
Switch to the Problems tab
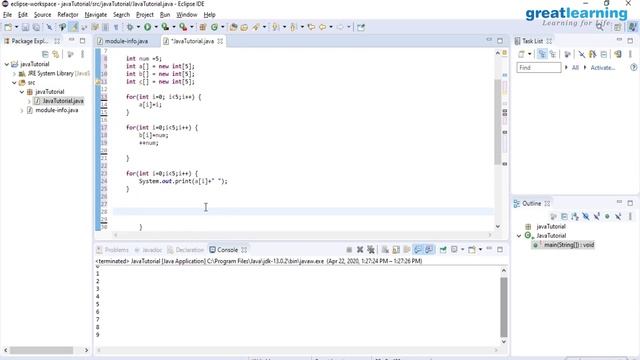(x=113, y=250)
